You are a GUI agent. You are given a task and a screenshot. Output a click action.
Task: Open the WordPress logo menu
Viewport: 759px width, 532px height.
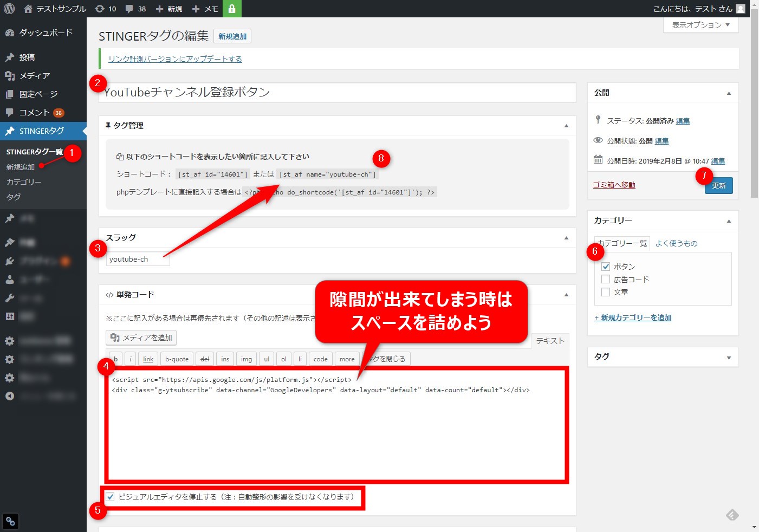[x=9, y=9]
